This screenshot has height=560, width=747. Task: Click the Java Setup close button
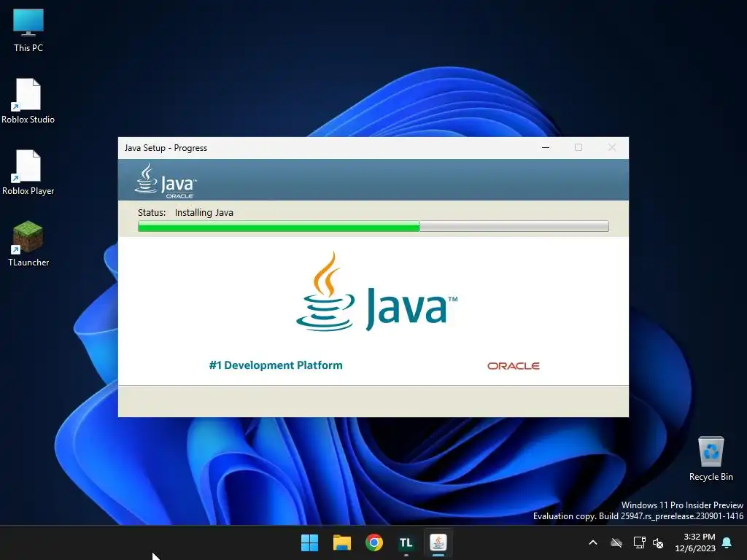tap(612, 147)
